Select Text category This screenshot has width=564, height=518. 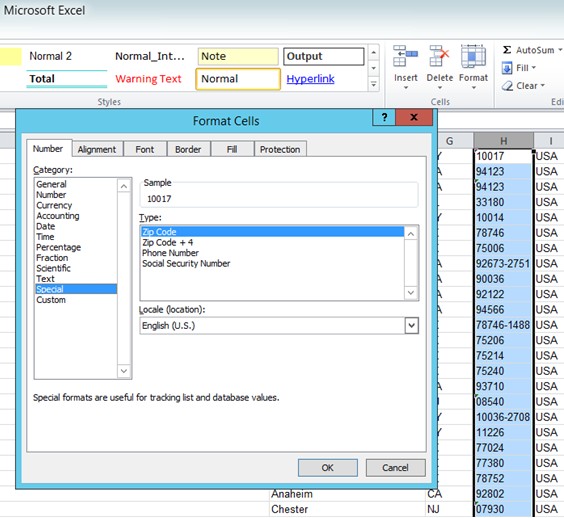coord(76,279)
